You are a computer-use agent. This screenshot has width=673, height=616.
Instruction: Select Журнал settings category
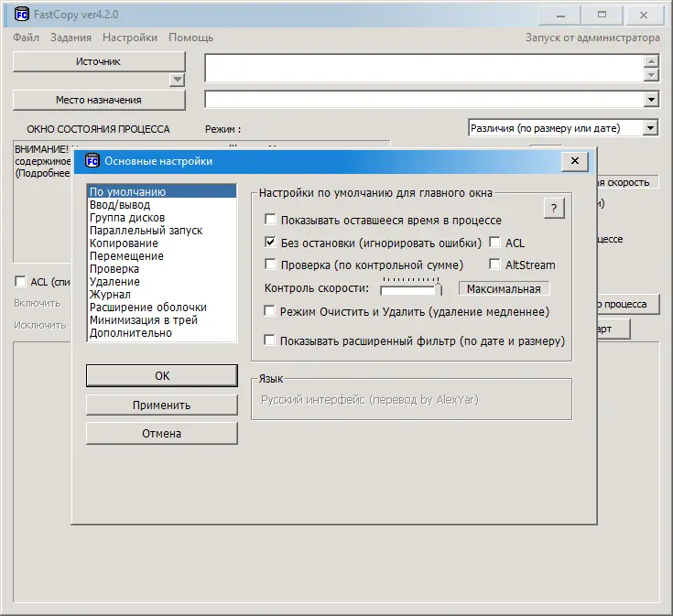161,295
